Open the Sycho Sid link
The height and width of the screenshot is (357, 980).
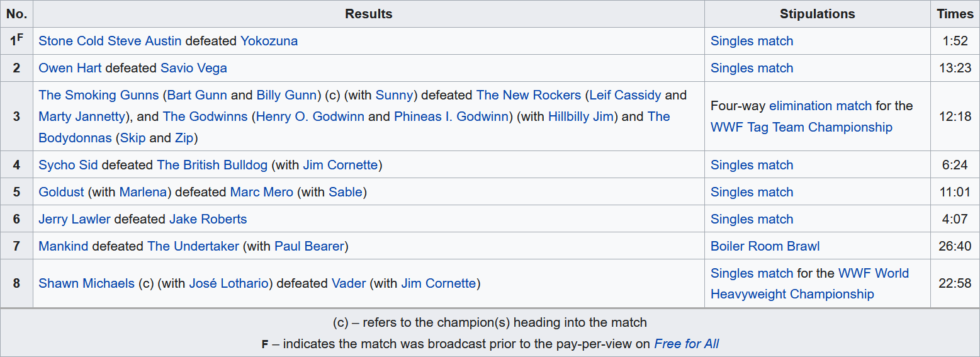click(x=68, y=165)
